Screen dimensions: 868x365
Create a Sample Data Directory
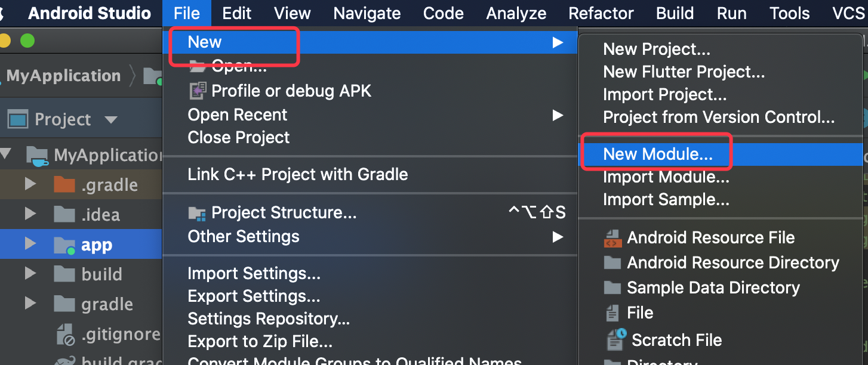pos(713,287)
